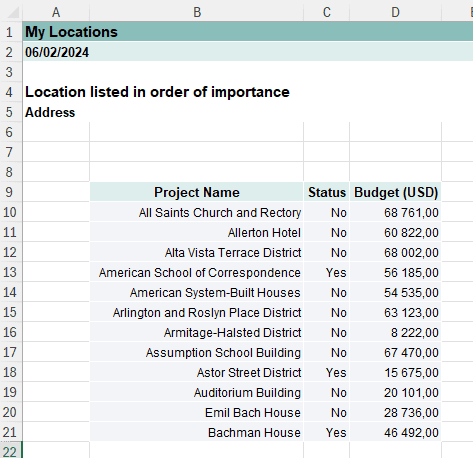The image size is (473, 458).
Task: Select Status 'No' for Auditorium Building
Action: tap(327, 392)
